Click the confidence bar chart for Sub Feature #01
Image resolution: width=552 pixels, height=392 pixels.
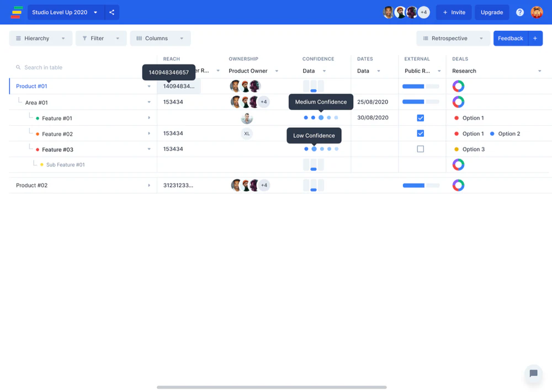coord(314,164)
